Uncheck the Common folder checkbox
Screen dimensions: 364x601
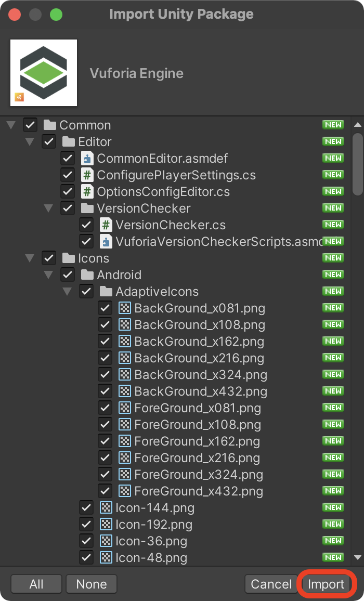pos(30,125)
